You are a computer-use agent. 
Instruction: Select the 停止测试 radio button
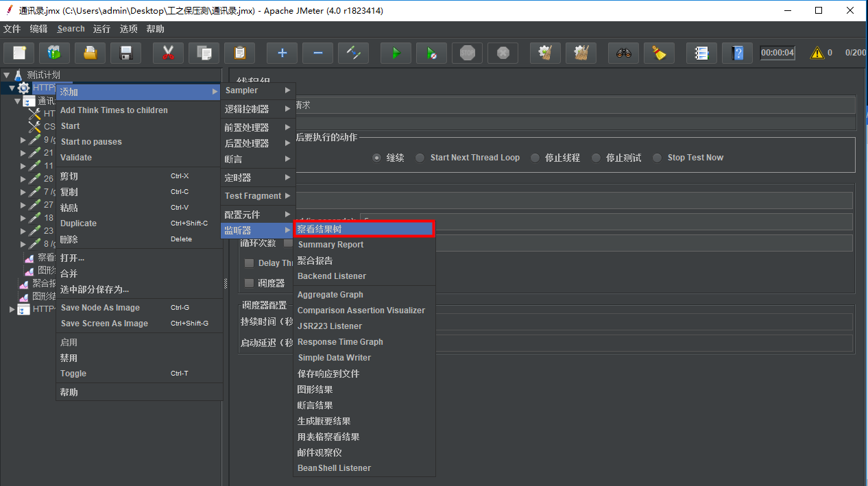[x=596, y=158]
